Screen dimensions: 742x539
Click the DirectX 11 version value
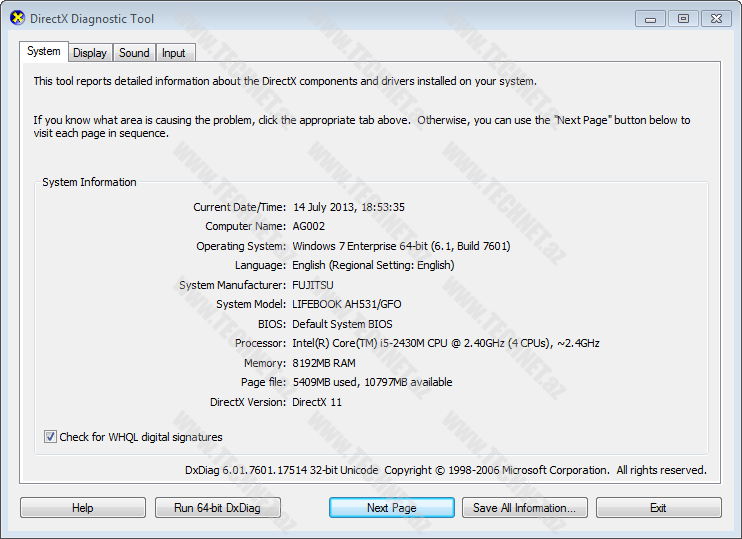317,402
